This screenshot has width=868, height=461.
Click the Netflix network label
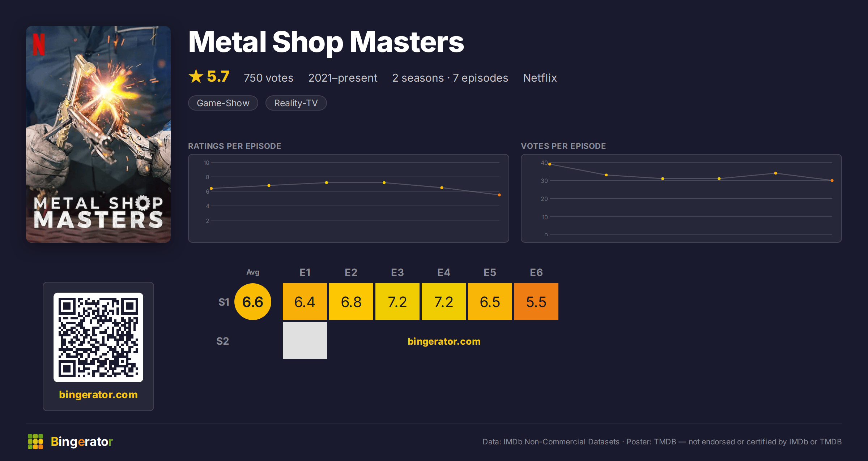click(x=540, y=78)
